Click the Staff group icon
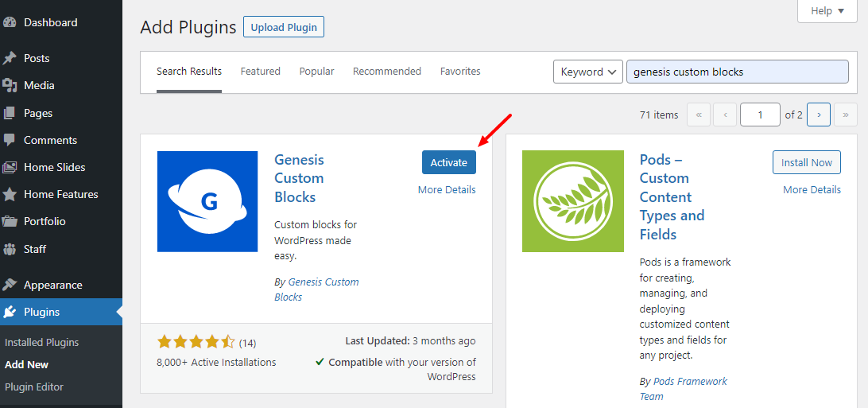The width and height of the screenshot is (868, 408). pos(10,249)
